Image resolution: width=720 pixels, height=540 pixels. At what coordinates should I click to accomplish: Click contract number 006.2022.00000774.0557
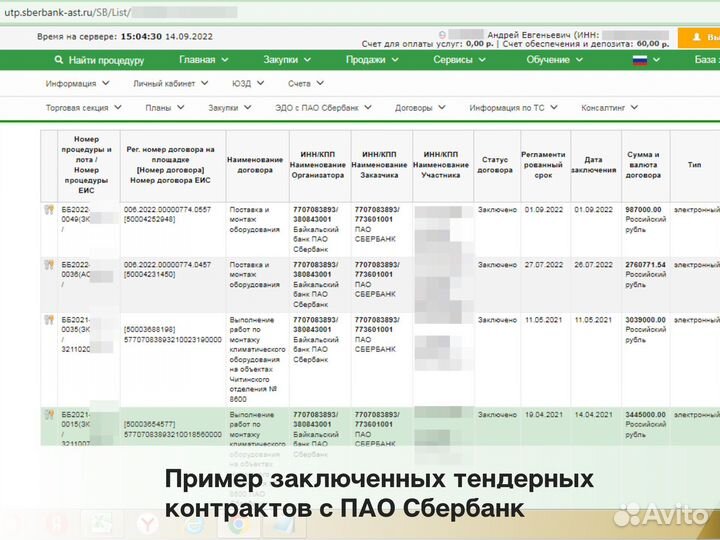(x=167, y=210)
